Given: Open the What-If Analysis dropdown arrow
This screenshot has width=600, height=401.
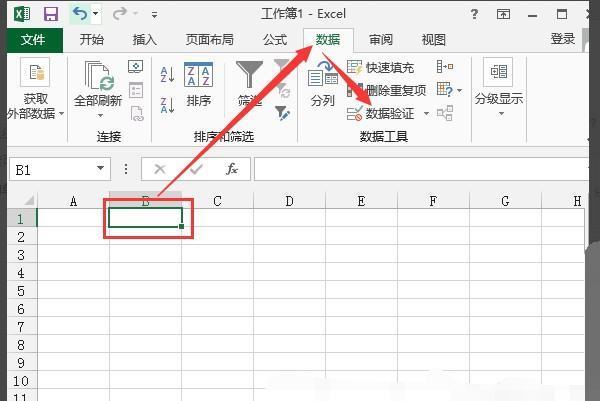Looking at the screenshot, I should [460, 90].
